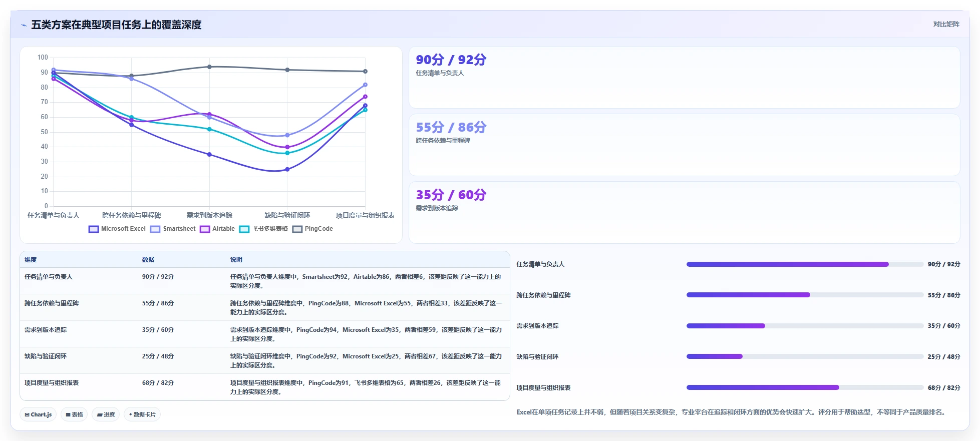The image size is (980, 441).
Task: Hide the Airtable series via its legend
Action: click(x=217, y=229)
